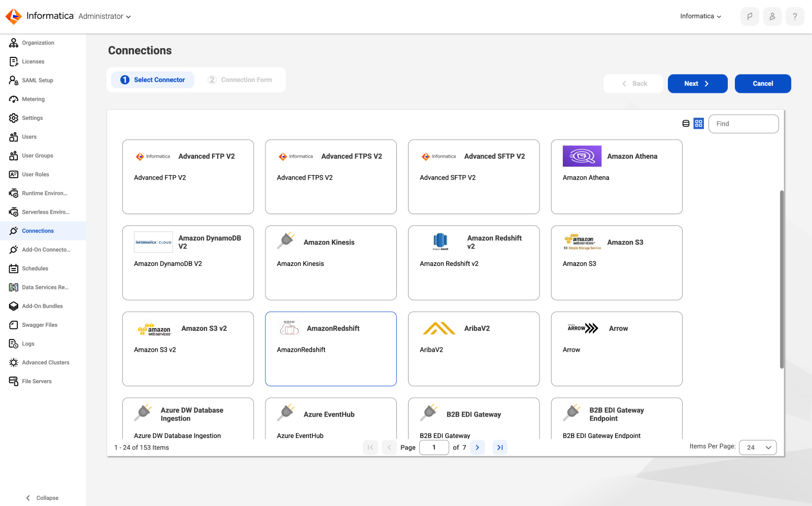Click the Page number field
812x506 pixels.
pyautogui.click(x=434, y=448)
